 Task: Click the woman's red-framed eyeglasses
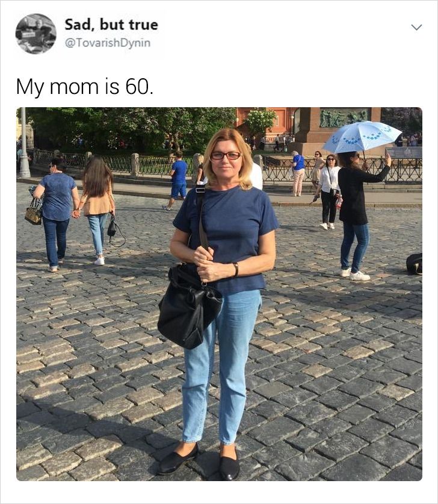pos(226,155)
